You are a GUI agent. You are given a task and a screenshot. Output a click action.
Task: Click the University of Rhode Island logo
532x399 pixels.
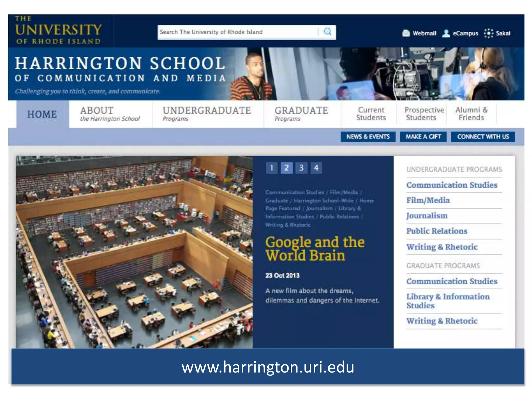coord(58,30)
